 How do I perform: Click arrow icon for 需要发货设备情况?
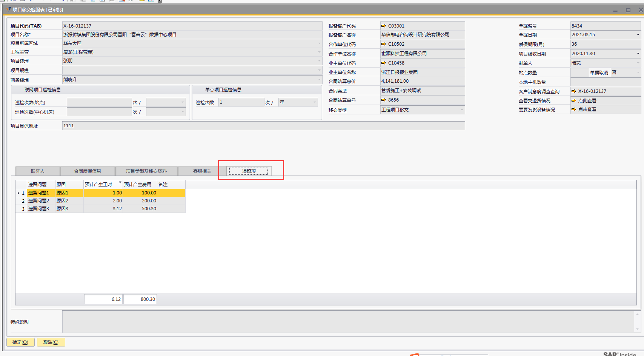[574, 109]
